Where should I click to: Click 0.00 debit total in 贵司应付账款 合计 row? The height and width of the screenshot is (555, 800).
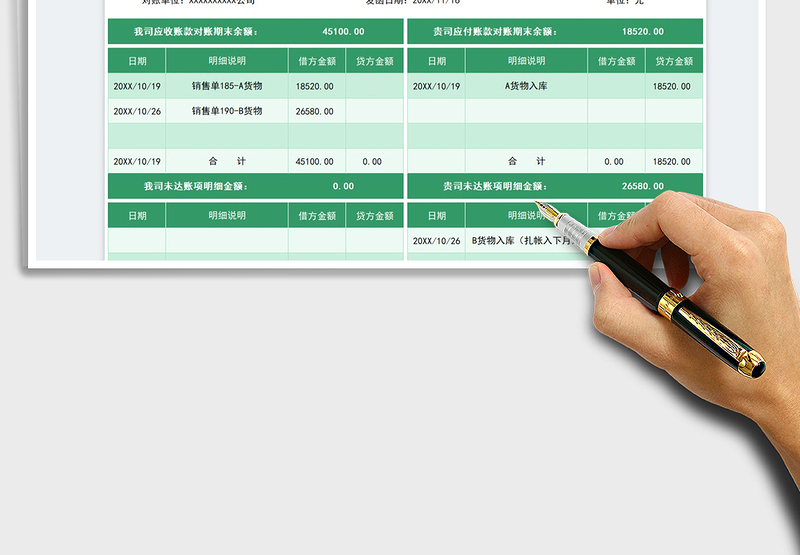click(x=614, y=162)
